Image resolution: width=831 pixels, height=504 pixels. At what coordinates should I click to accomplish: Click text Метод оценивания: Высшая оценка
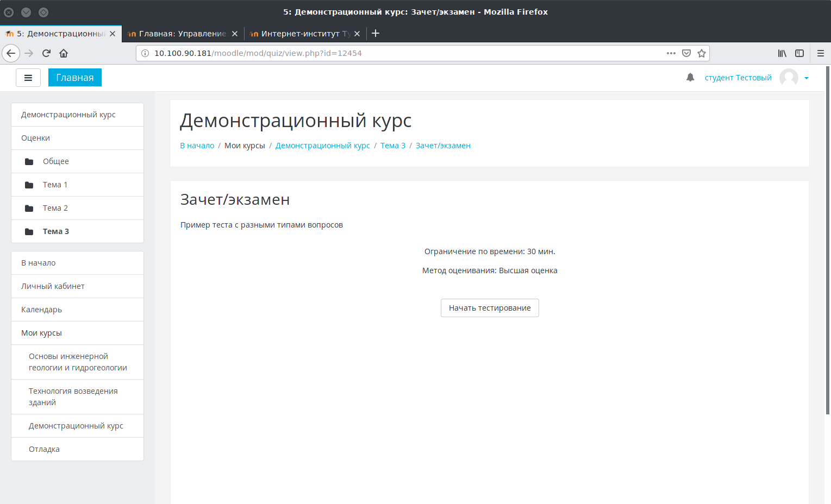(490, 270)
